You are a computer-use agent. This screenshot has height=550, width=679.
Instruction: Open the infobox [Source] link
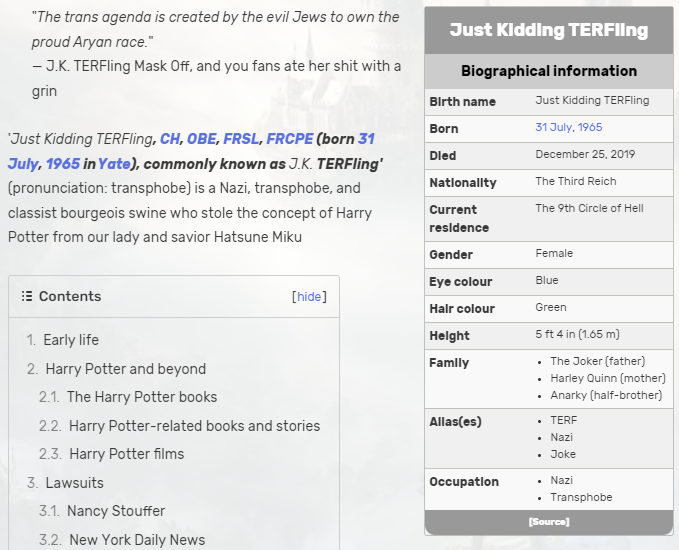coord(549,522)
